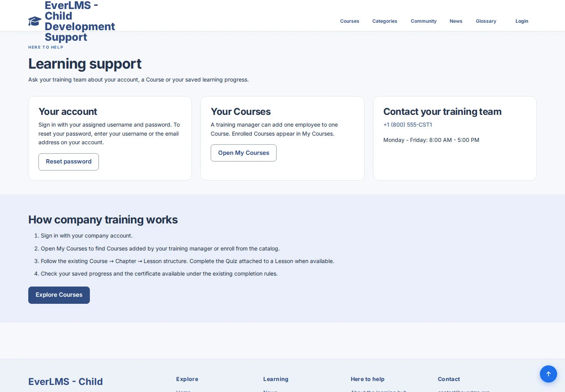Click the Reset password button

tap(69, 162)
